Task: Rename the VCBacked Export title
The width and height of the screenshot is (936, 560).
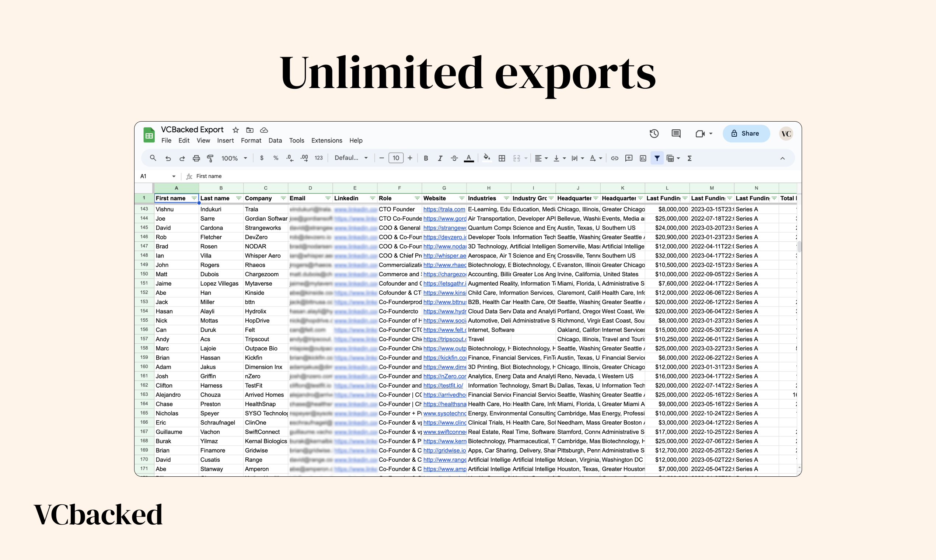Action: pos(192,129)
